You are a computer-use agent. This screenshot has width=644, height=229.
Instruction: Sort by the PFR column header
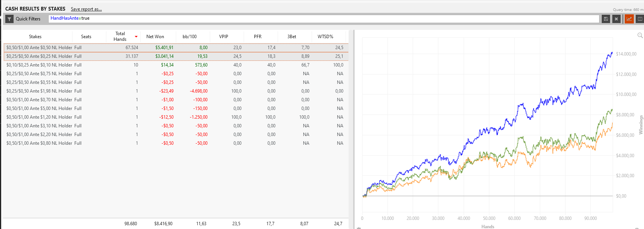pos(258,37)
